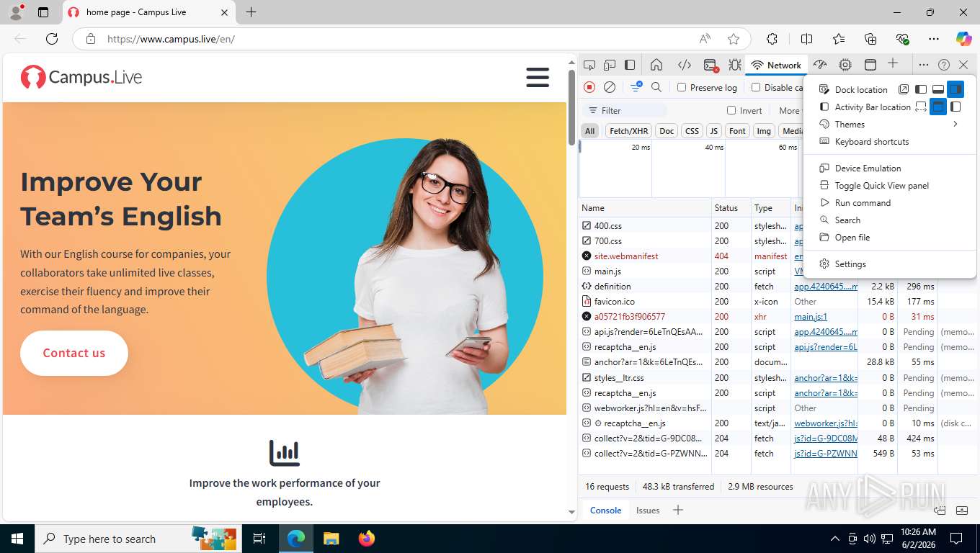Filter requests by Fetch/XHR
The height and width of the screenshot is (553, 980).
(x=628, y=130)
